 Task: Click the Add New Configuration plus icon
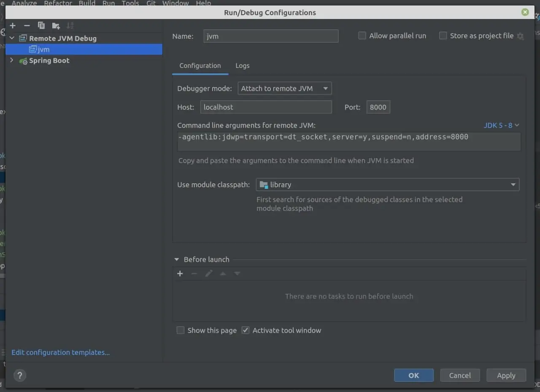pos(13,26)
